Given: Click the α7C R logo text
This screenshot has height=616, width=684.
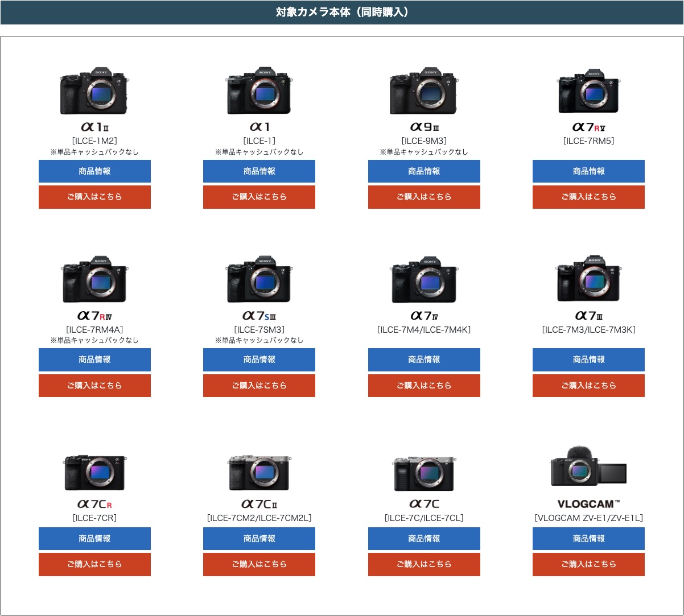Looking at the screenshot, I should point(94,505).
